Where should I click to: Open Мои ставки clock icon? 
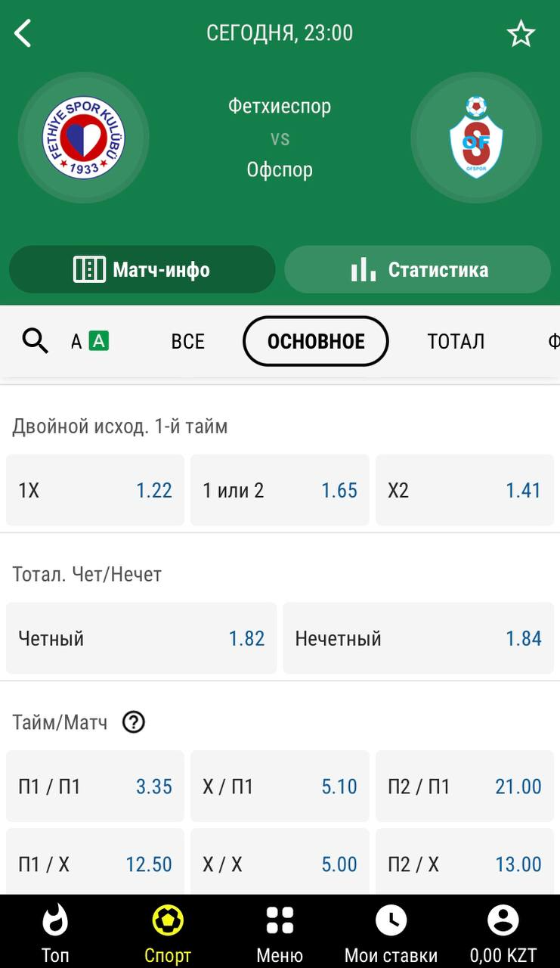tap(391, 930)
